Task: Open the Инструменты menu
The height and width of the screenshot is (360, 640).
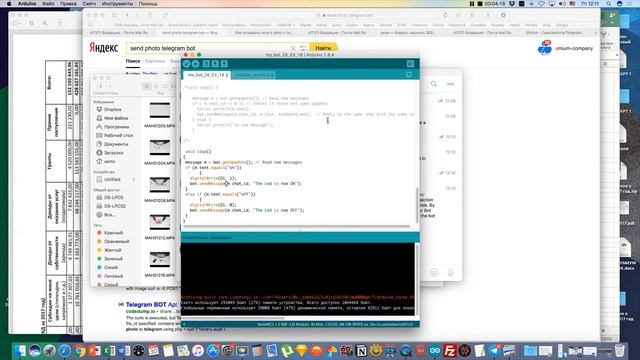Action: click(x=117, y=4)
